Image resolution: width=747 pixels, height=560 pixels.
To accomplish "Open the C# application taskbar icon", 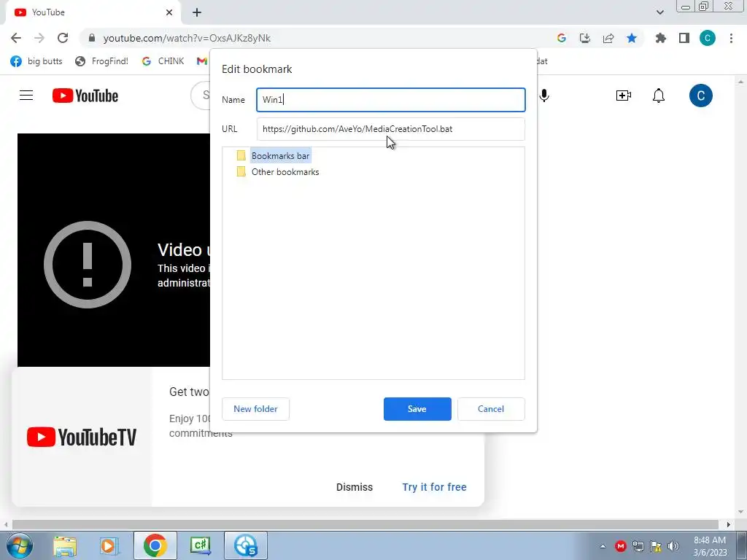I will coord(200,545).
